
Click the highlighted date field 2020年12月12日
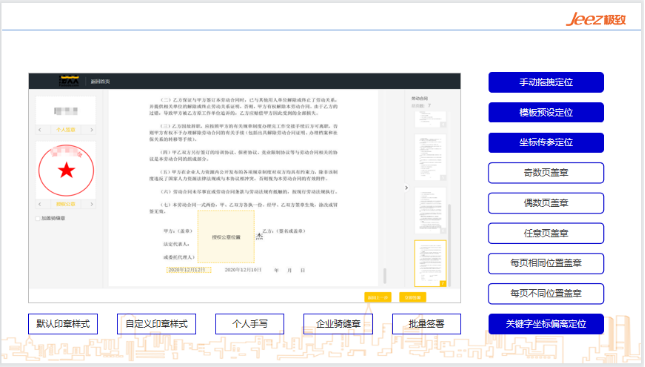[188, 270]
